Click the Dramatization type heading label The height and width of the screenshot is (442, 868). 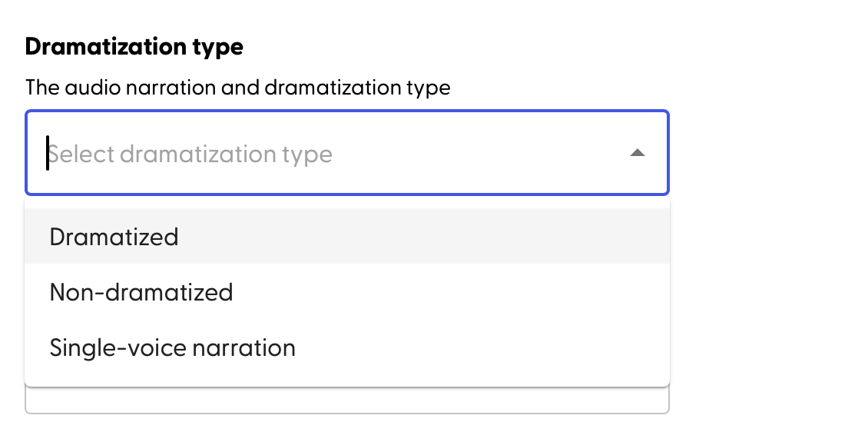(134, 47)
